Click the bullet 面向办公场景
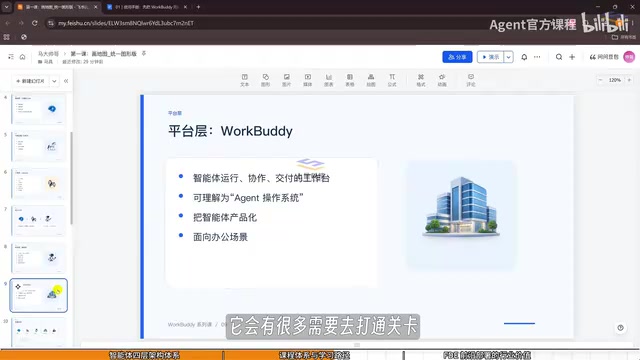The height and width of the screenshot is (360, 640). pyautogui.click(x=220, y=237)
